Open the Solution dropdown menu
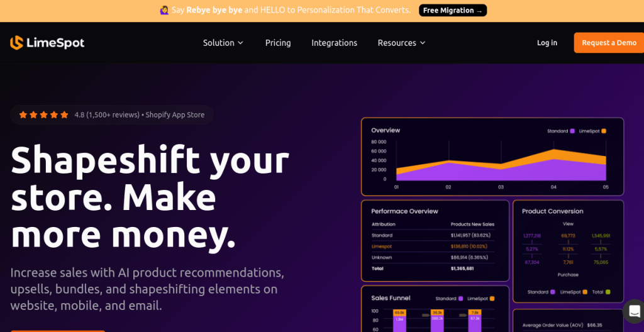The height and width of the screenshot is (332, 644). [223, 43]
